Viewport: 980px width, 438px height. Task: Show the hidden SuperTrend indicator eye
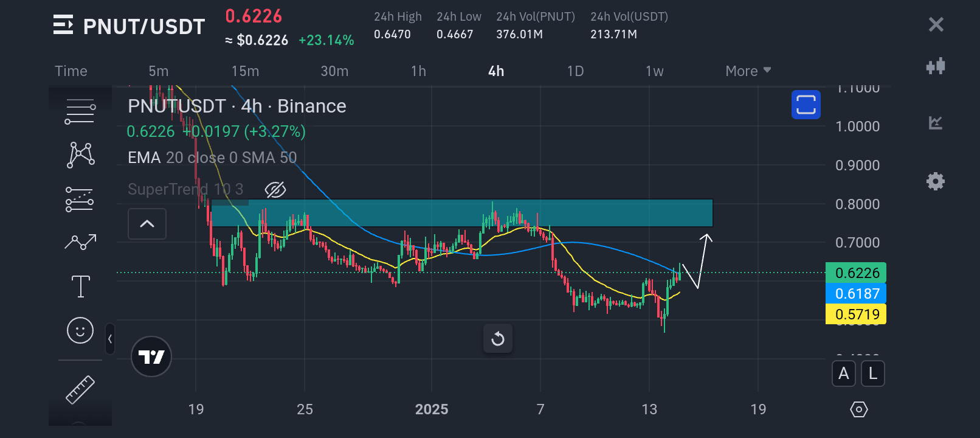pyautogui.click(x=275, y=190)
